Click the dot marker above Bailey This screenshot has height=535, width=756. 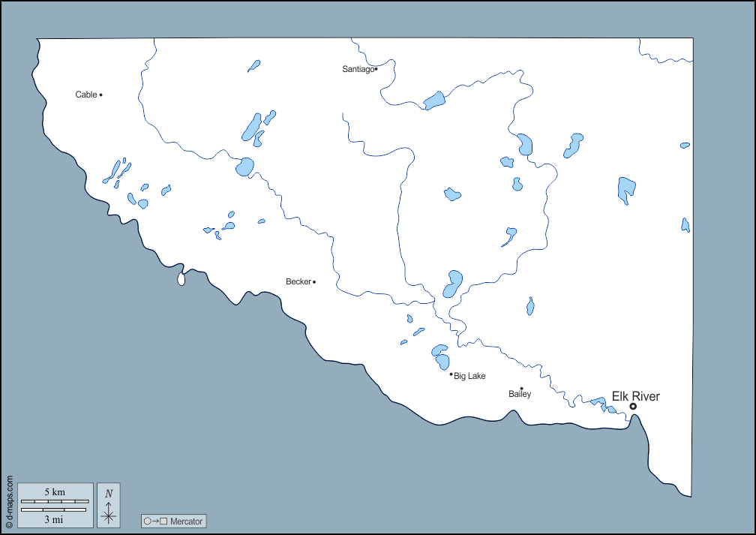point(521,389)
